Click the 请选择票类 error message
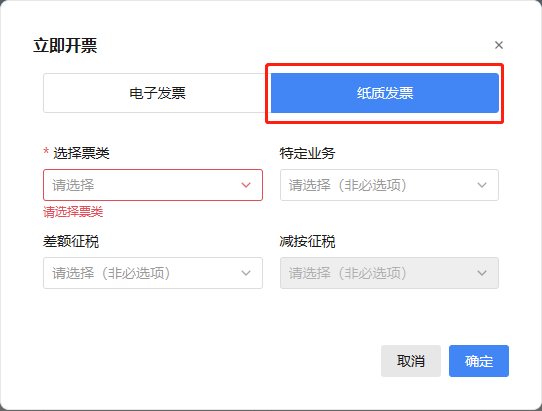542x411 pixels. click(x=73, y=212)
